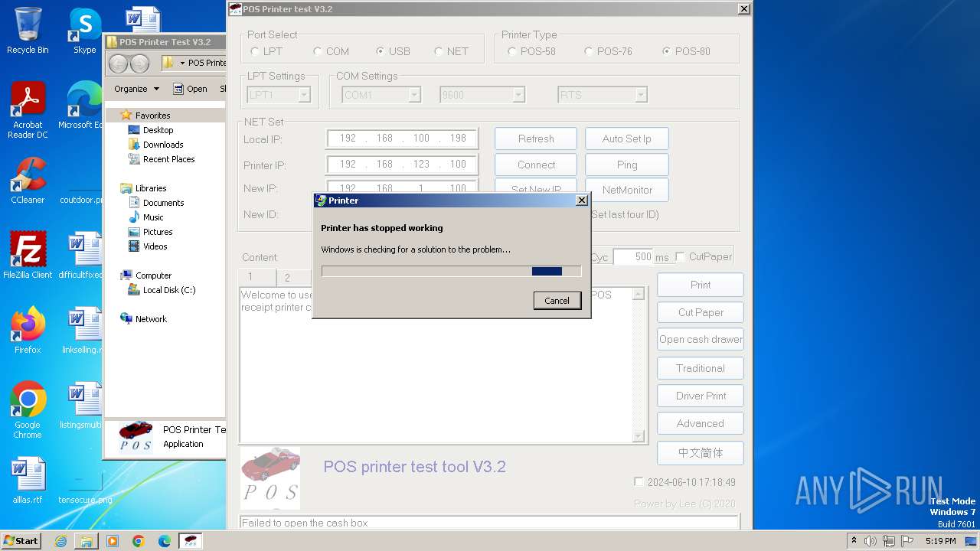Open the Organize dropdown menu
Viewport: 980px width, 551px height.
(x=136, y=89)
